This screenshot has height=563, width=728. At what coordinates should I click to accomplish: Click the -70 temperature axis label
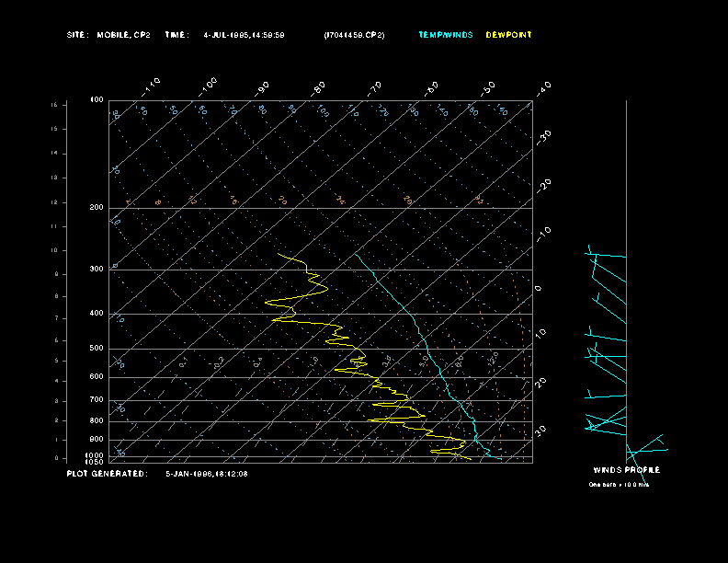(x=375, y=89)
